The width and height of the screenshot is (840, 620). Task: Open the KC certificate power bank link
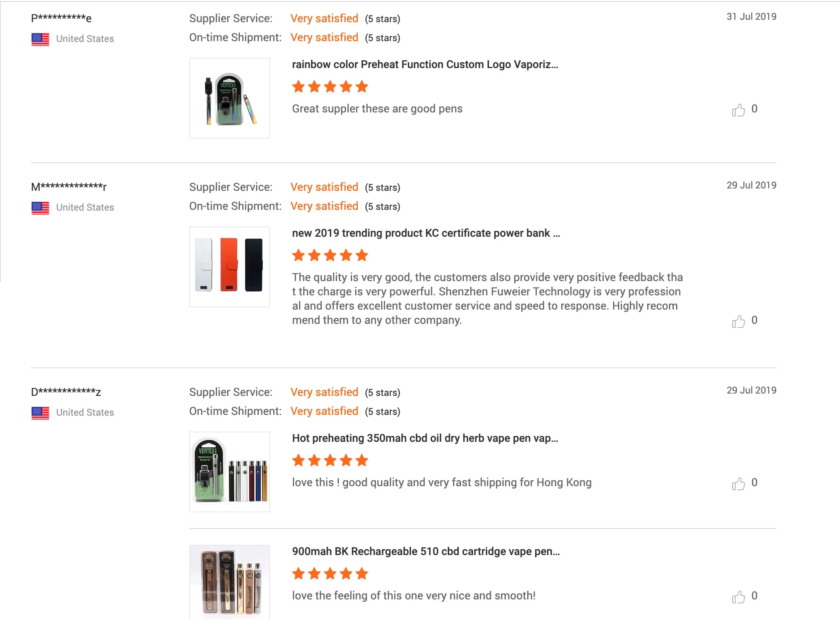coord(426,233)
